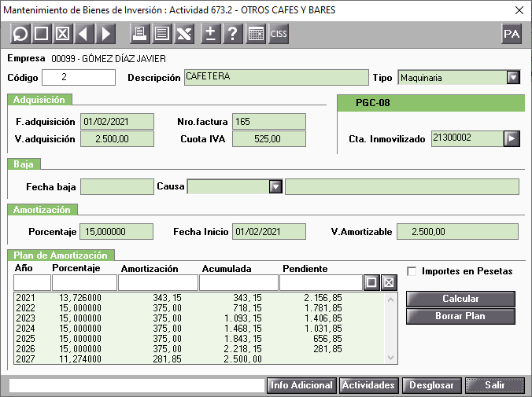Screen dimensions: 532x397
Task: Close the Mantenimiento de Bienes window
Action: [x=519, y=10]
